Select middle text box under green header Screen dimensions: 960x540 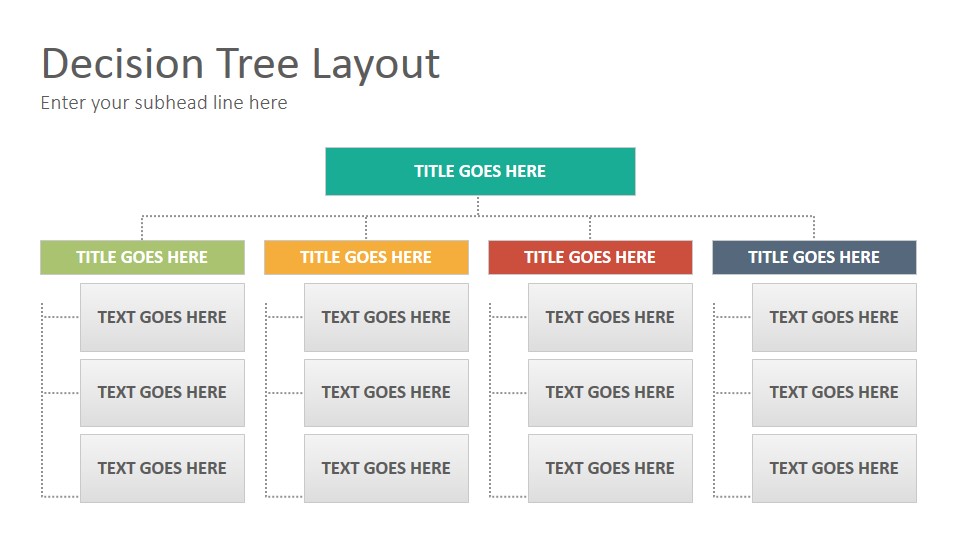162,392
